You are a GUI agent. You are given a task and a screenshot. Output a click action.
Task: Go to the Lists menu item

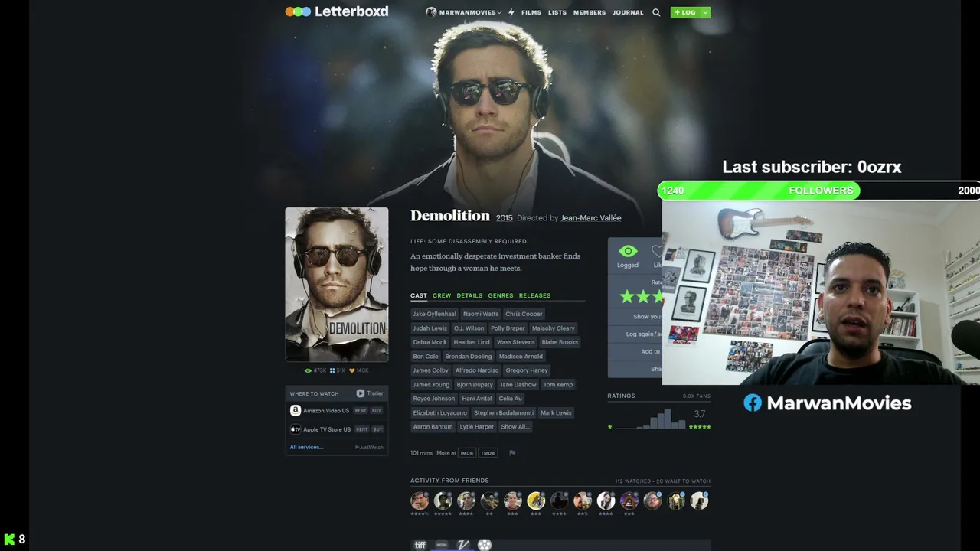pos(557,12)
